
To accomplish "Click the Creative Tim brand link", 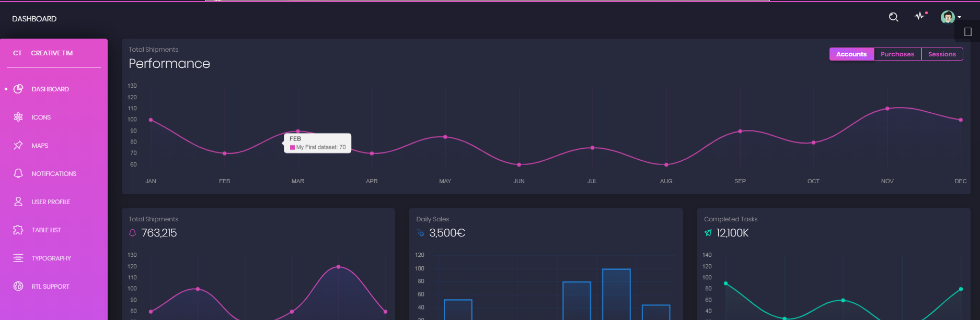I will pos(52,53).
